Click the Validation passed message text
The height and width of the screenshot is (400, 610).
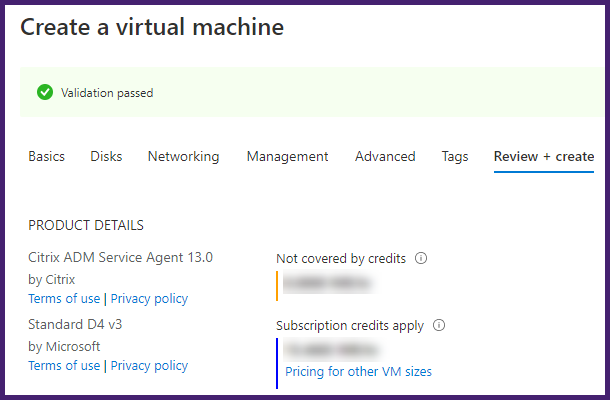tap(107, 93)
